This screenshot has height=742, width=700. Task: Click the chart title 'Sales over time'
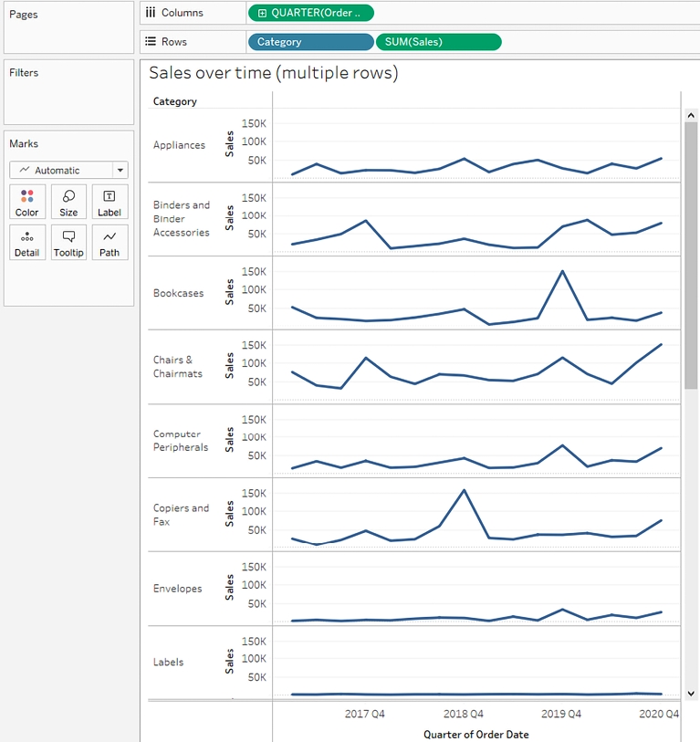[x=273, y=73]
